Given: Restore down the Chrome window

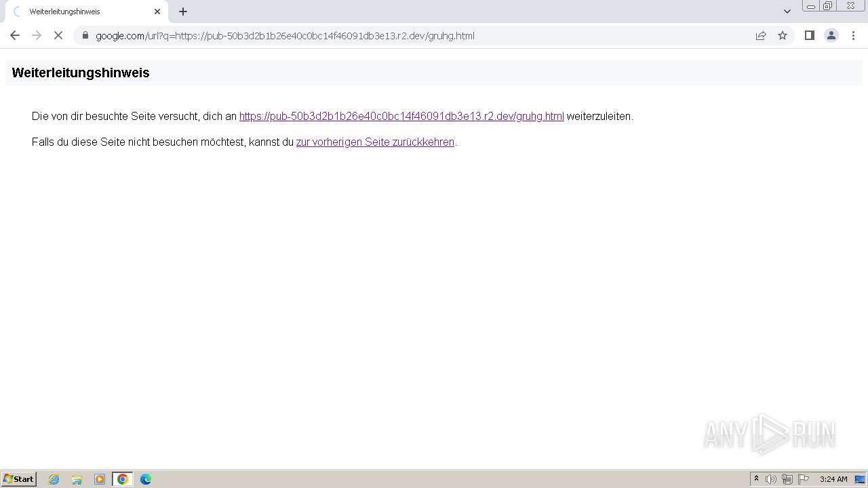Looking at the screenshot, I should pyautogui.click(x=828, y=6).
